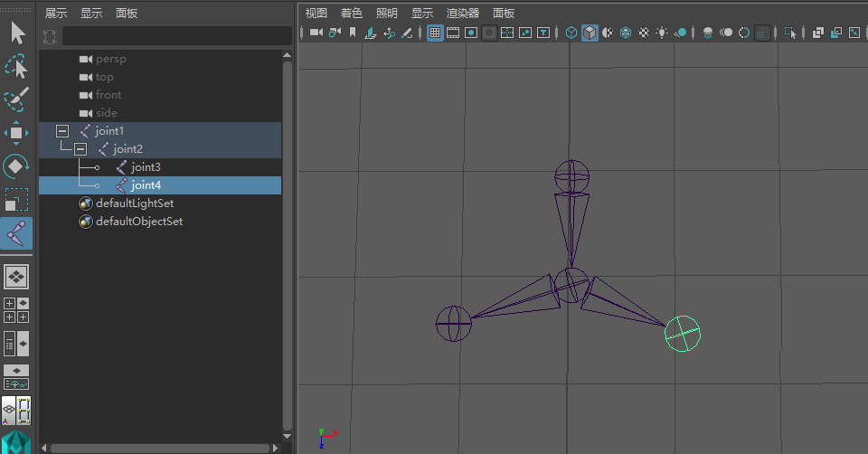Click the Grease Pencil icon

(407, 33)
